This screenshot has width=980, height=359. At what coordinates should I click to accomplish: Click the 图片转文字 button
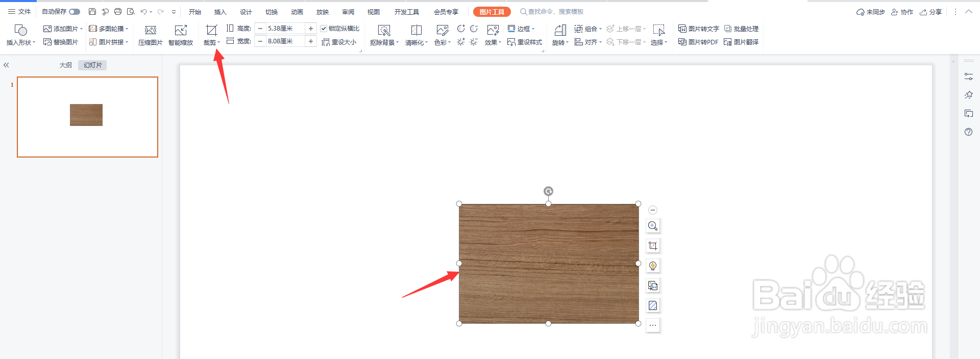click(699, 29)
